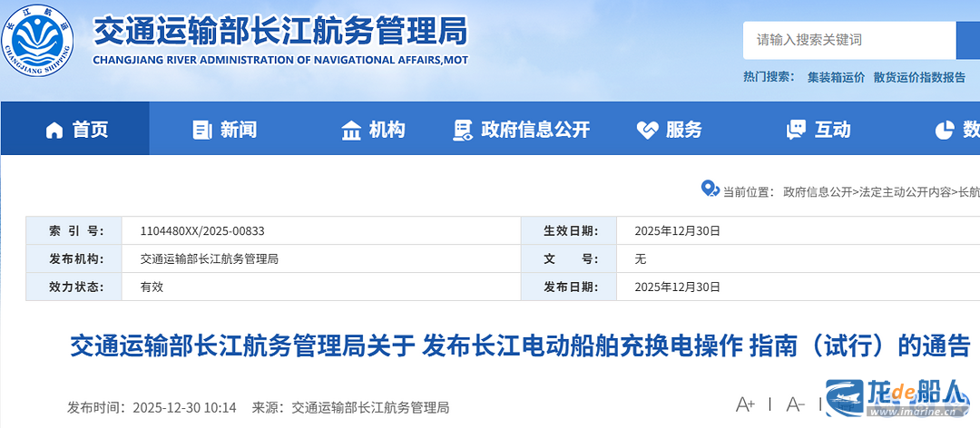Decrease font size with A- button
Image resolution: width=980 pixels, height=428 pixels.
pyautogui.click(x=795, y=404)
